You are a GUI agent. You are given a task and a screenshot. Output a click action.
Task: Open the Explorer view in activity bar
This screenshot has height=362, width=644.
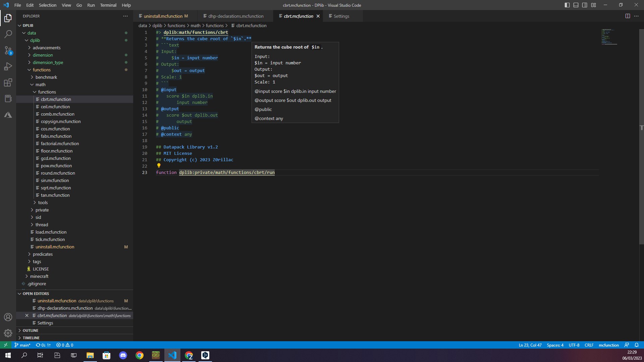point(8,18)
